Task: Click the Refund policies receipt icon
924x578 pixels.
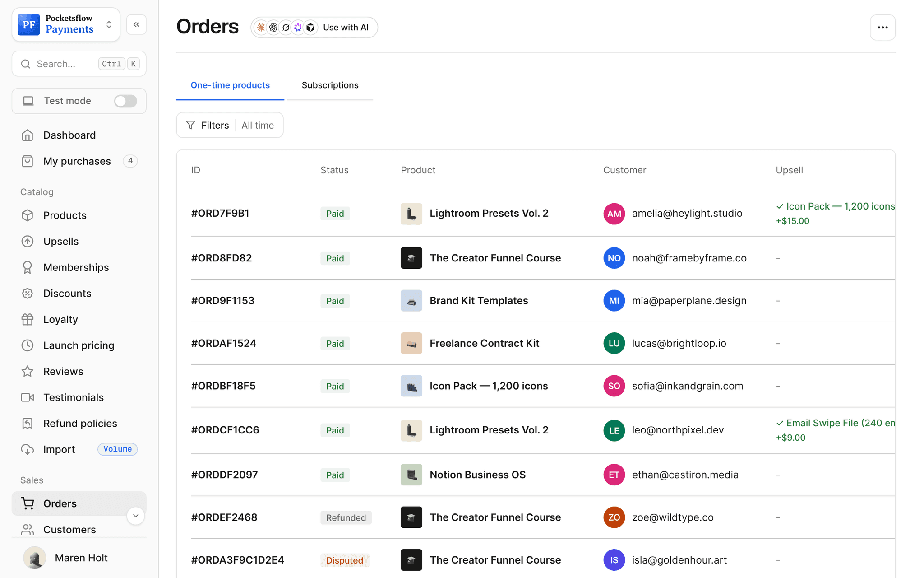Action: point(28,424)
